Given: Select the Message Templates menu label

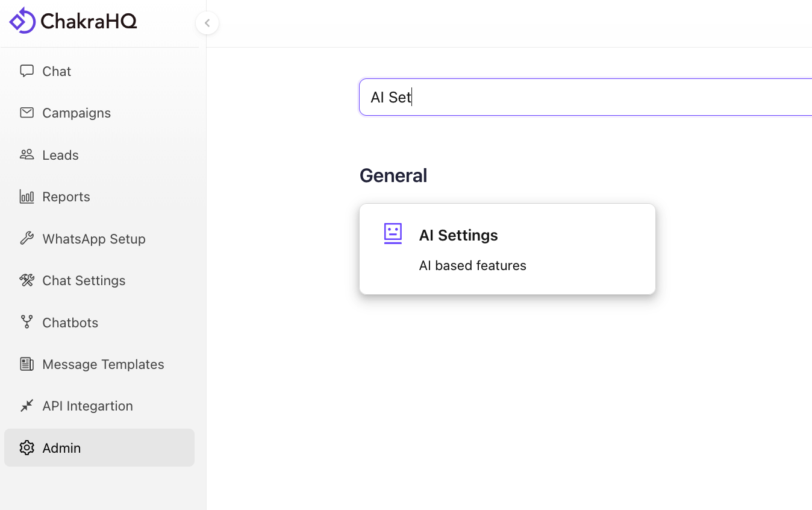Looking at the screenshot, I should coord(103,364).
